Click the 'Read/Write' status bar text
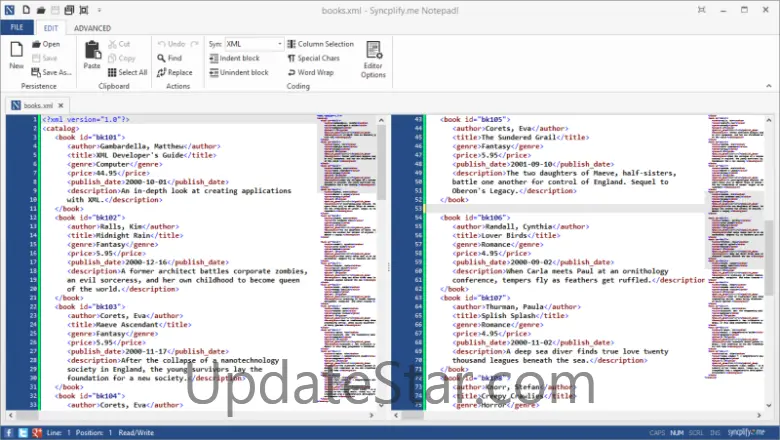Screen dimensions: 780x440 click(136, 433)
